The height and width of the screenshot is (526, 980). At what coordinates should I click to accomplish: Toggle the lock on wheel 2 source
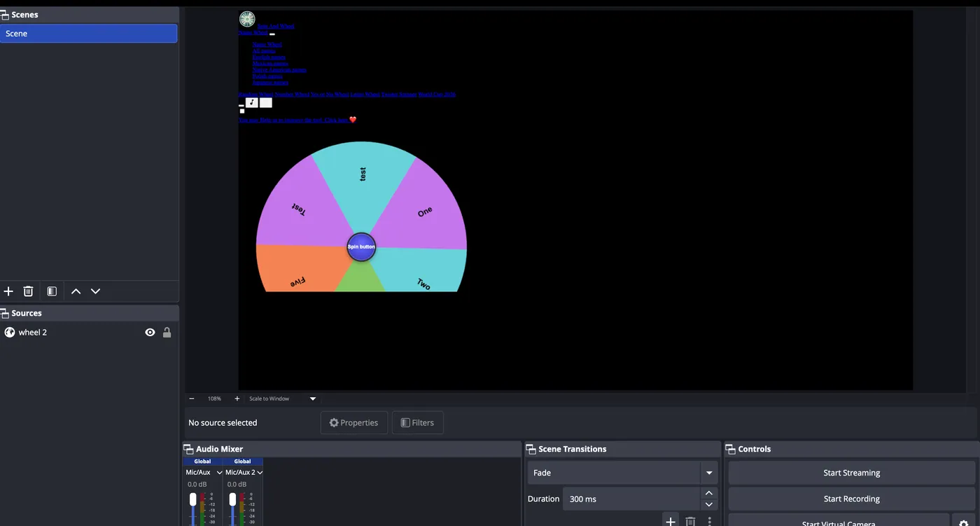[167, 333]
